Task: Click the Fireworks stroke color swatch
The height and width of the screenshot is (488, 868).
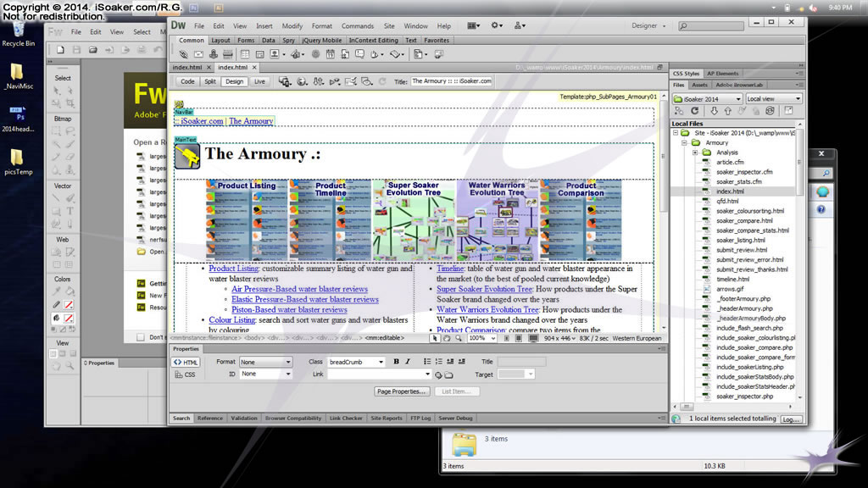Action: [69, 305]
